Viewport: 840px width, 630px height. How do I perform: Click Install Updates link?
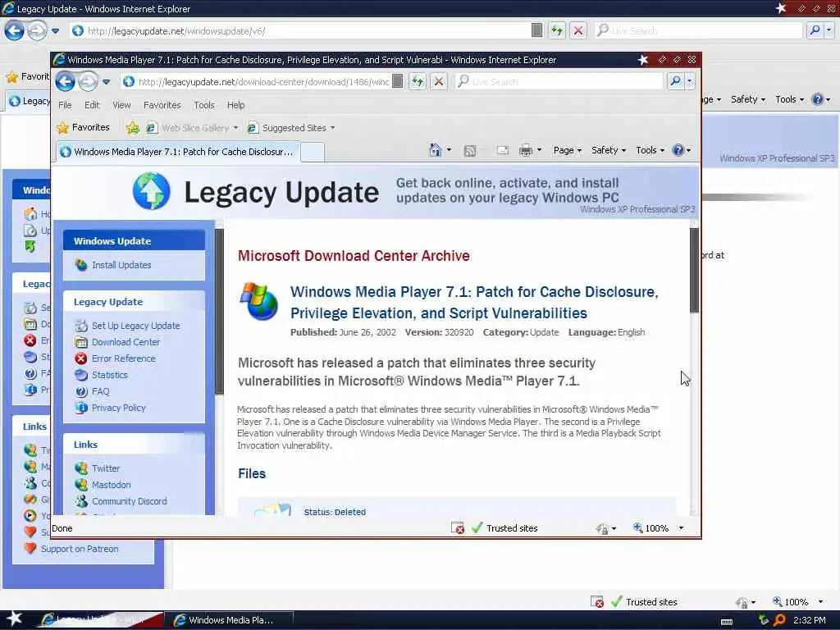pyautogui.click(x=121, y=265)
